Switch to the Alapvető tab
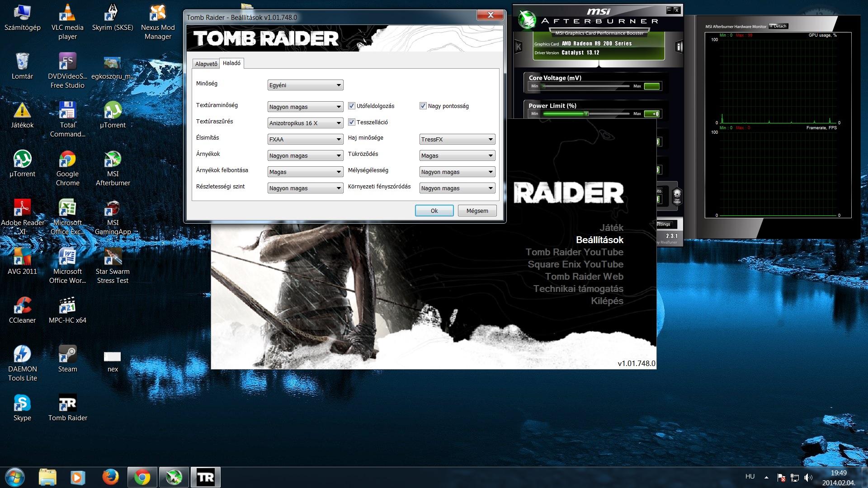This screenshot has height=488, width=868. (206, 64)
